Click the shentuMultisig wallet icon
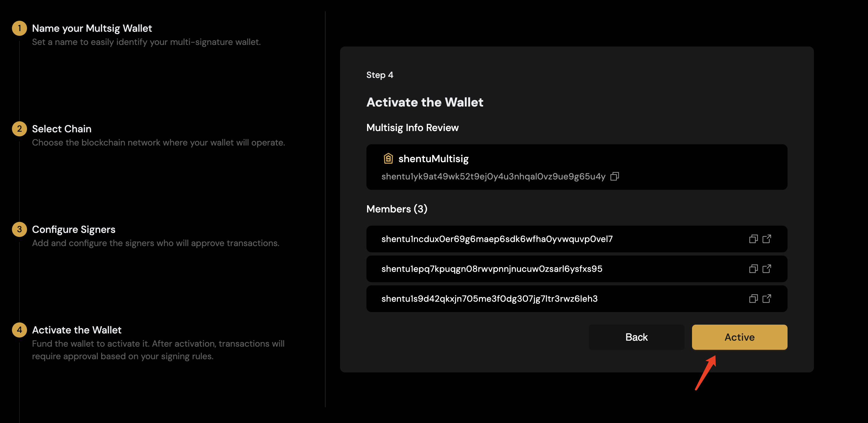 click(388, 158)
